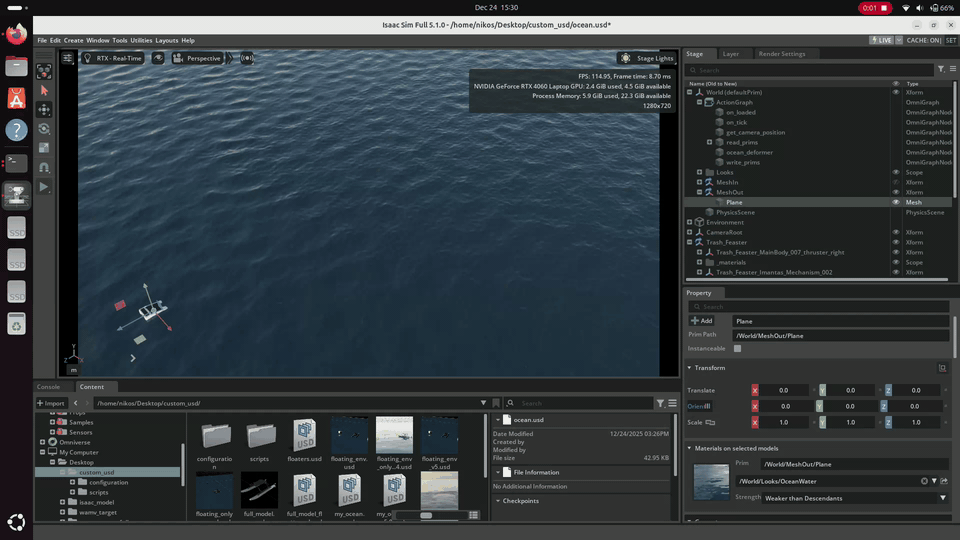Toggle visibility of CameraRoot prim
960x540 pixels.
896,233
